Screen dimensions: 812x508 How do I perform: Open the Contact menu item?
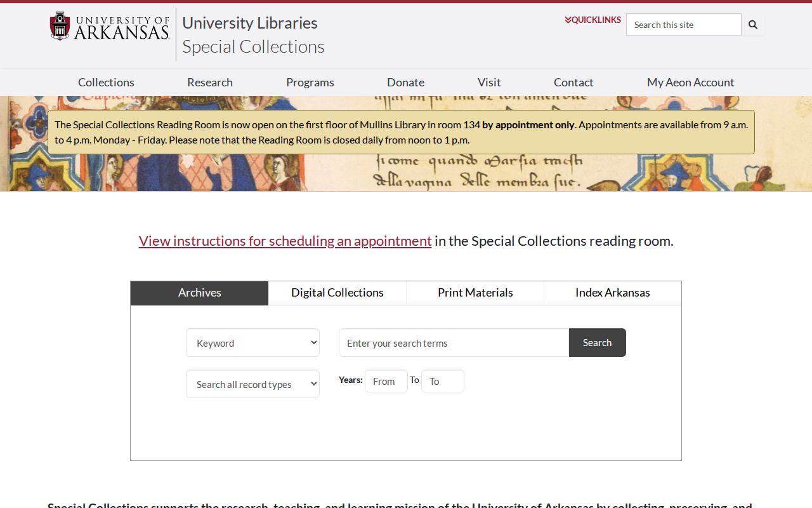tap(573, 82)
